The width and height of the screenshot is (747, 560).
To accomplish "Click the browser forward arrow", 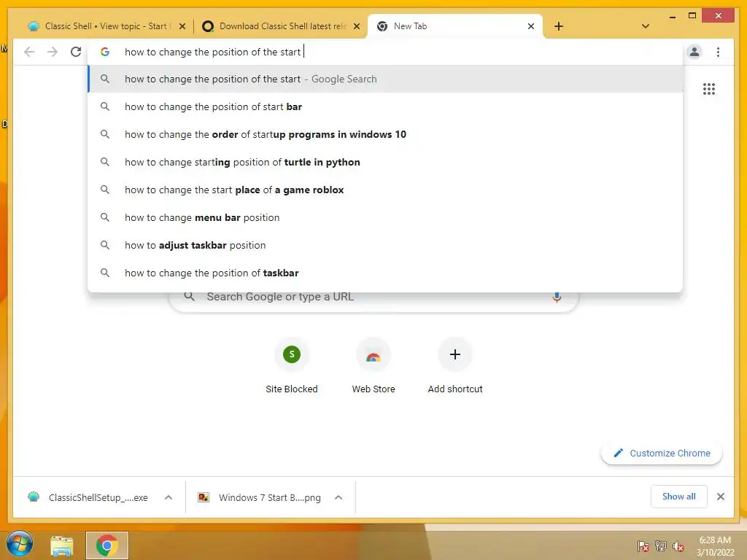I will pos(53,52).
